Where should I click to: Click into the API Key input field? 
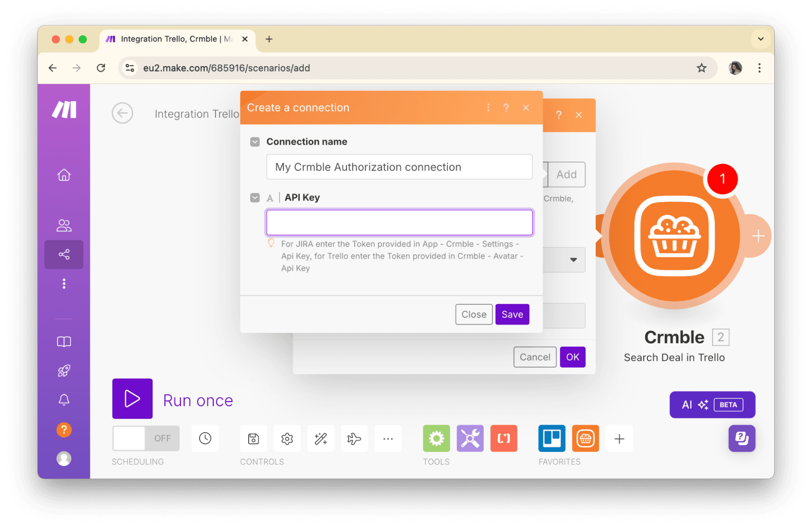click(x=399, y=222)
